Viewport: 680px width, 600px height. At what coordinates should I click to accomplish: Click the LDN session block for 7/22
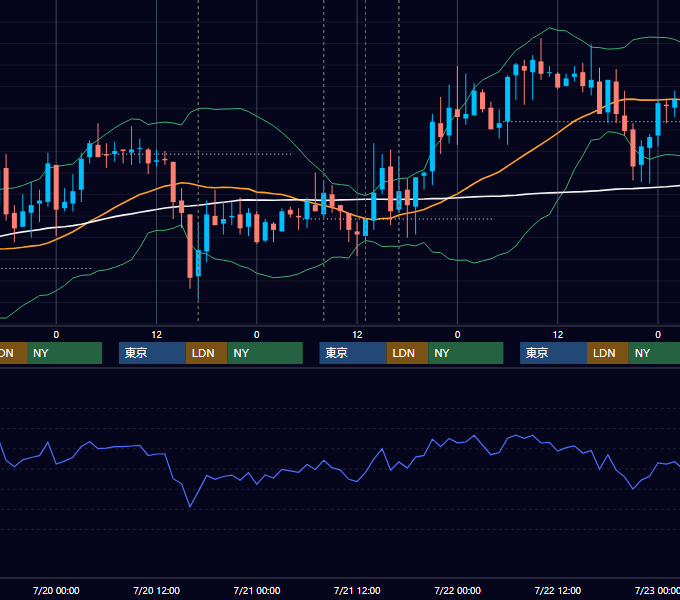pyautogui.click(x=608, y=353)
